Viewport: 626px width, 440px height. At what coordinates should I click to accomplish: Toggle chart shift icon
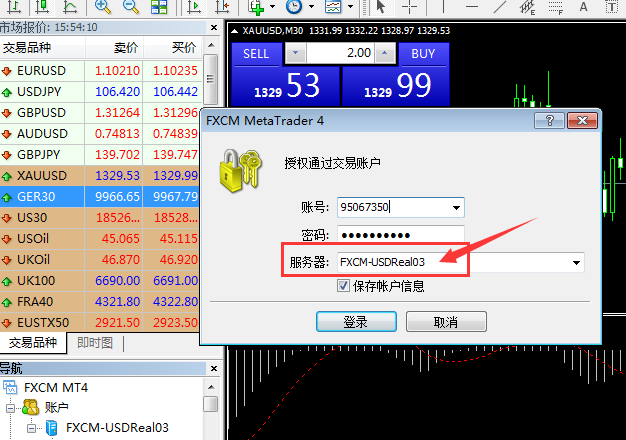[222, 7]
